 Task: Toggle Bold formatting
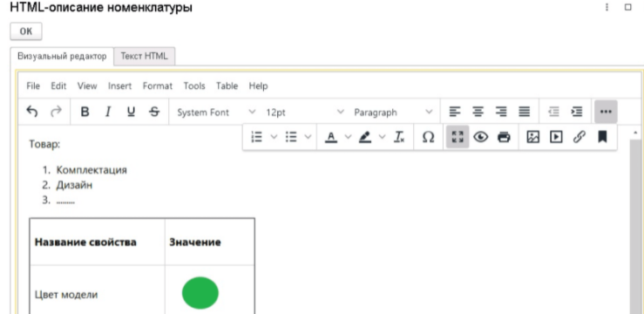(85, 112)
